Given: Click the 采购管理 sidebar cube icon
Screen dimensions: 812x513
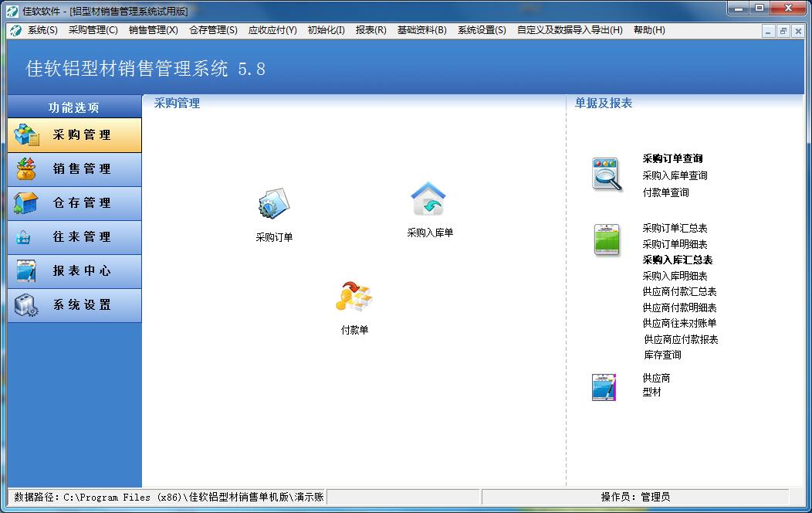Looking at the screenshot, I should coord(26,134).
